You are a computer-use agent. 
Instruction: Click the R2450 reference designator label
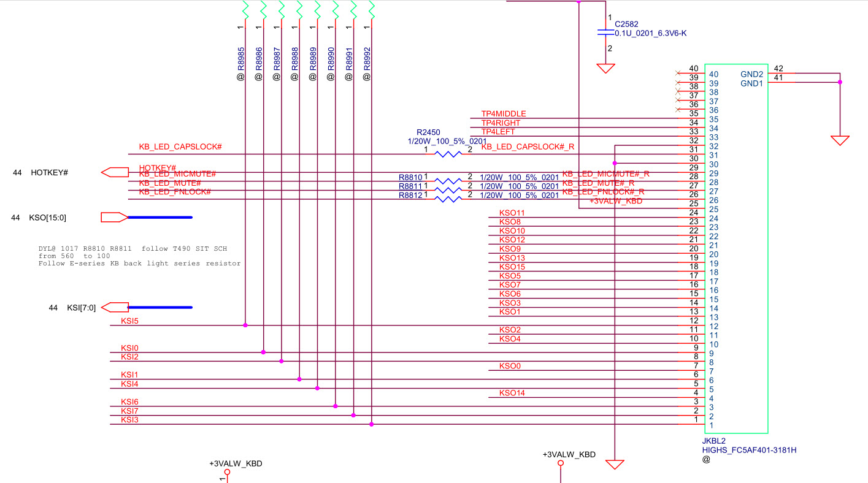click(x=429, y=132)
